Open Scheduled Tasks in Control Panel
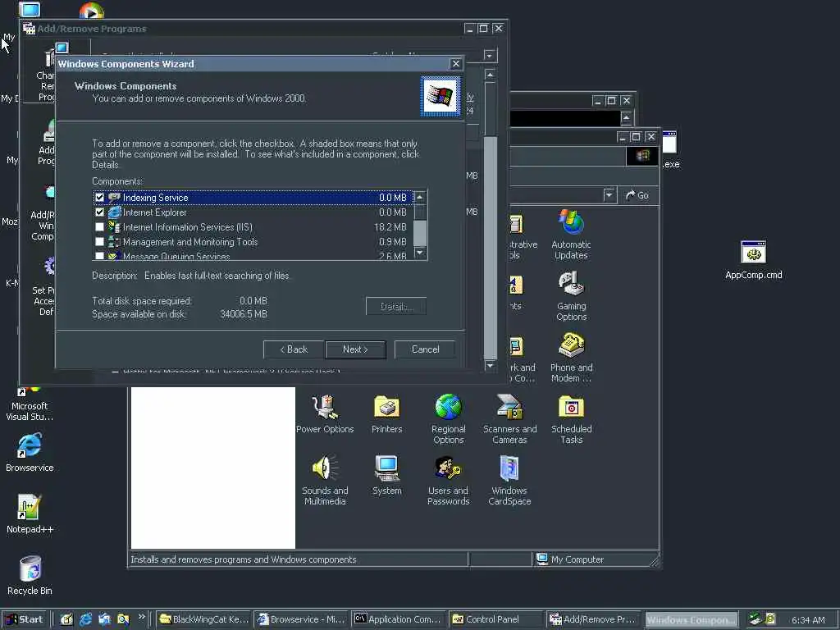The image size is (840, 630). pos(571,419)
